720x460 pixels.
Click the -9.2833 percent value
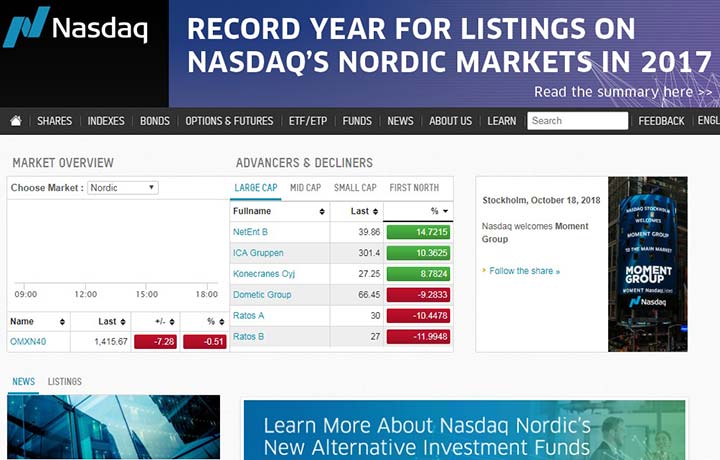418,295
